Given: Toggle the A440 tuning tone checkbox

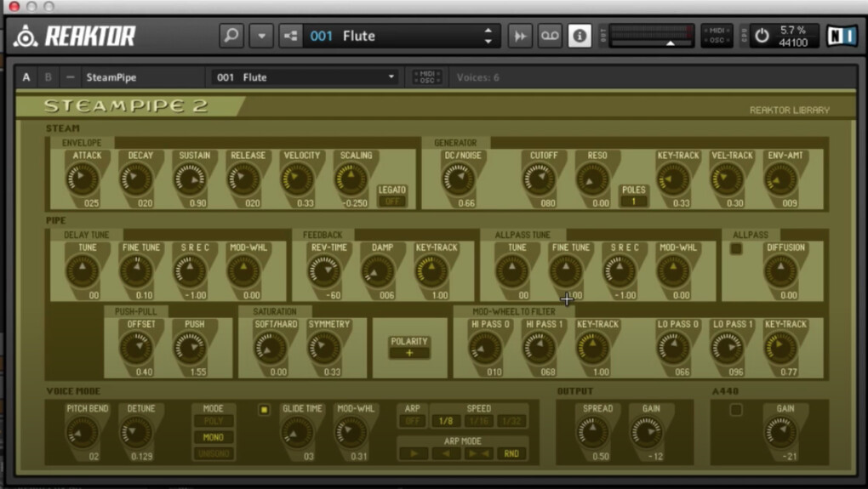Looking at the screenshot, I should 736,410.
